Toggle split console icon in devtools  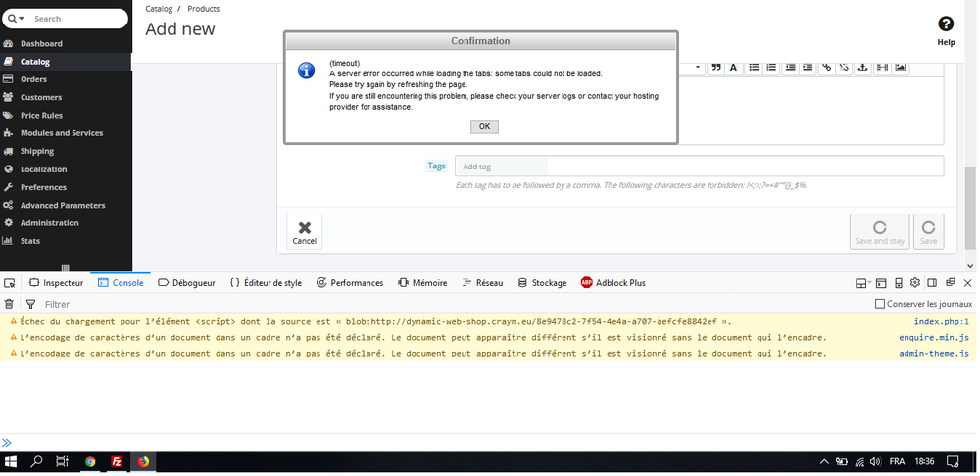click(x=881, y=283)
